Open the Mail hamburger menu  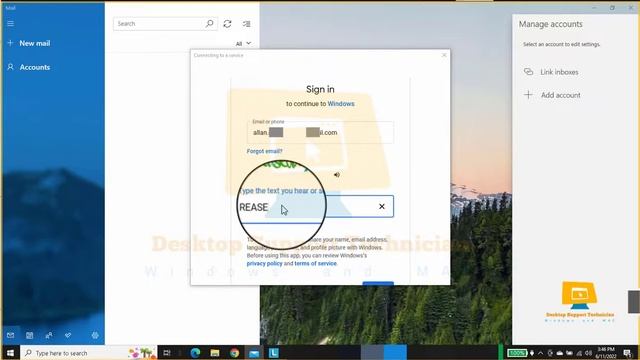click(x=11, y=24)
